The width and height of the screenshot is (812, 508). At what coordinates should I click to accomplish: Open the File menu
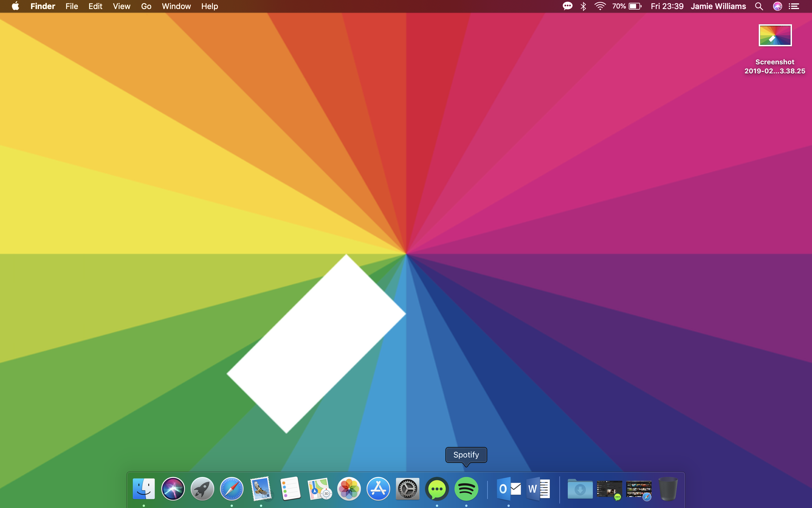coord(72,6)
